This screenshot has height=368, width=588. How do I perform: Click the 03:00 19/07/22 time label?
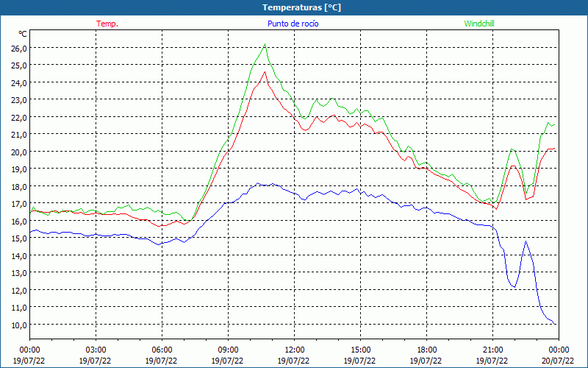point(96,355)
